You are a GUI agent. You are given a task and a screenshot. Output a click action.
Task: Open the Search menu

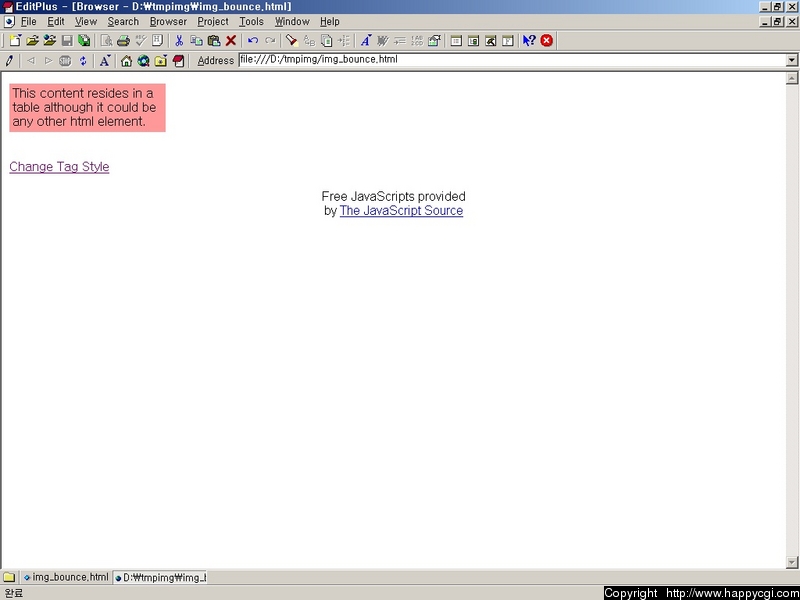pyautogui.click(x=123, y=21)
